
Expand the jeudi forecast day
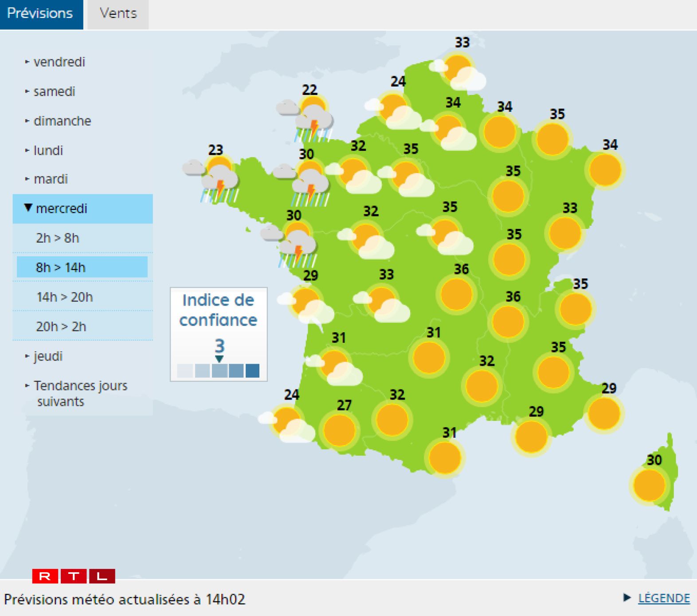pos(48,356)
